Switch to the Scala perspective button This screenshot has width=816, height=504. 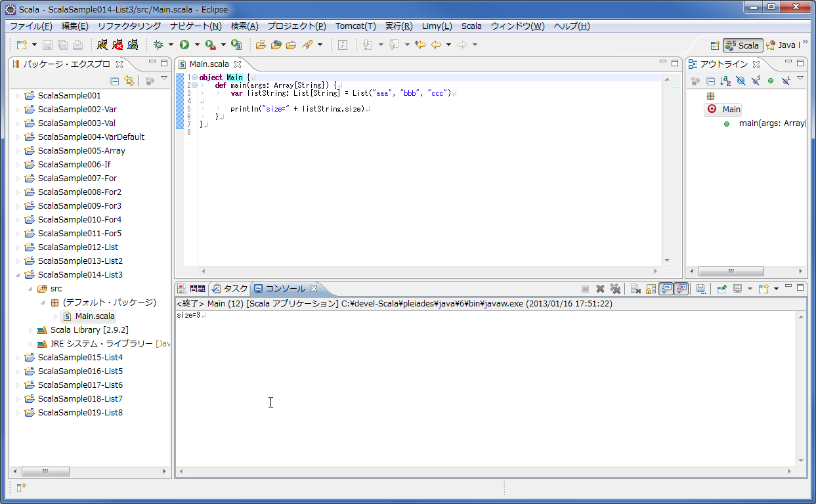click(x=742, y=45)
